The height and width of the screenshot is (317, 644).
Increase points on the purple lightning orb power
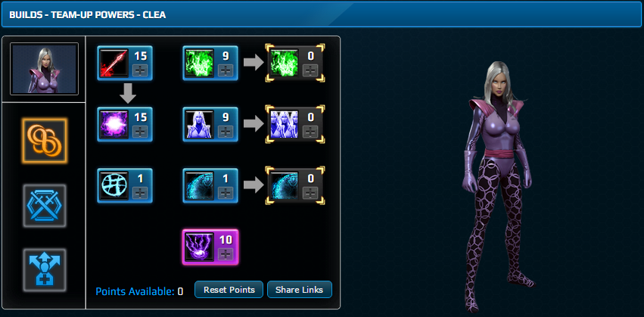coord(226,253)
